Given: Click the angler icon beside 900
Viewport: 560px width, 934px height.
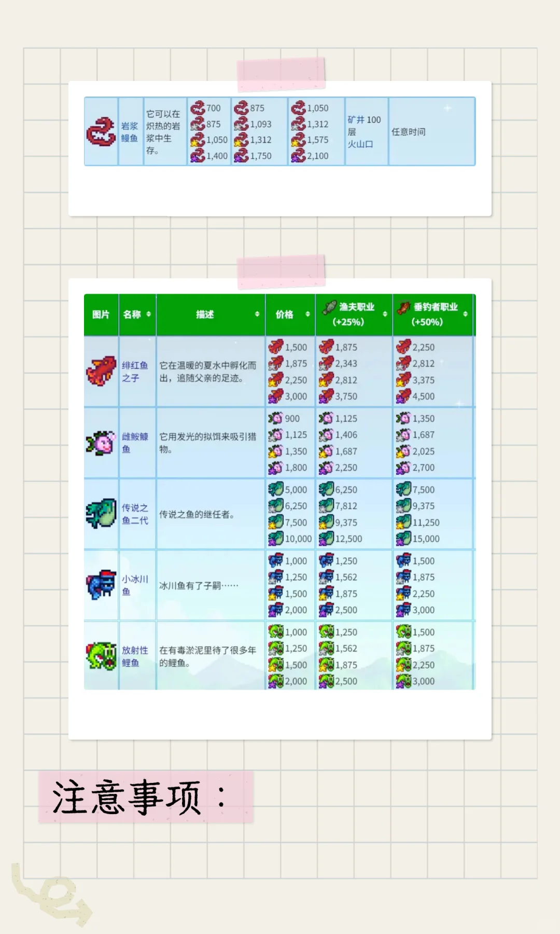Looking at the screenshot, I should 276,418.
